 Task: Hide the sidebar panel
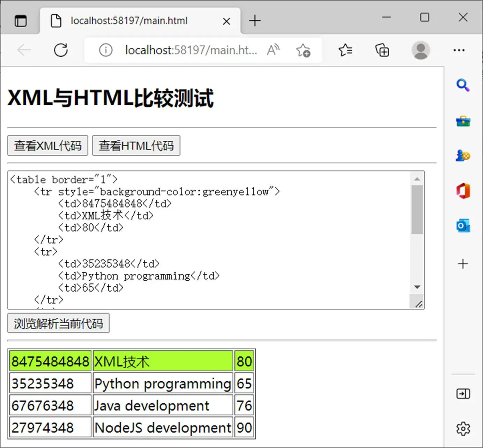(463, 394)
